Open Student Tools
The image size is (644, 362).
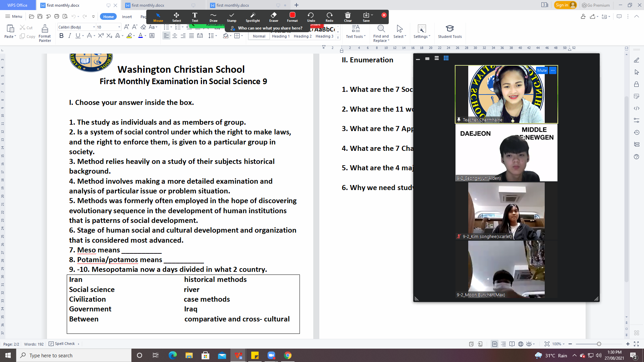click(450, 32)
